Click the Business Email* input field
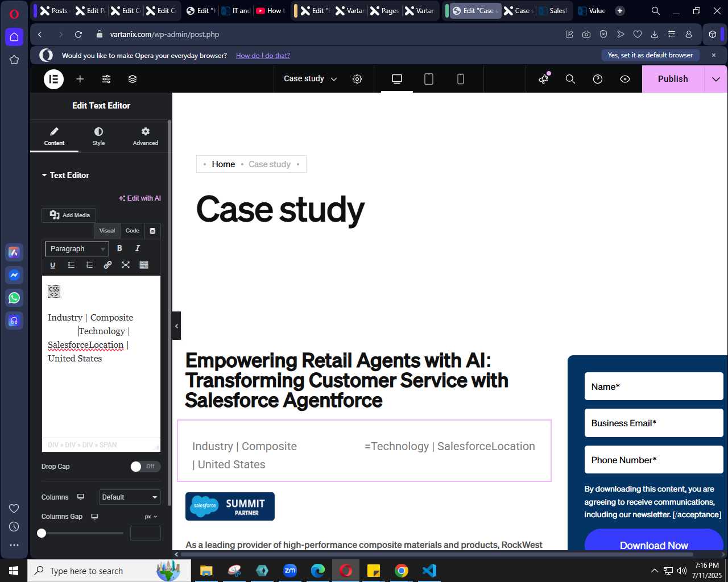This screenshot has width=728, height=582. pos(654,423)
